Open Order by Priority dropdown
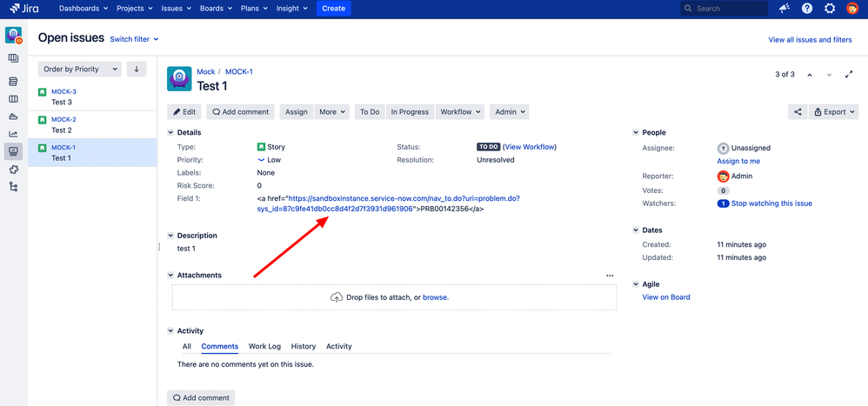The height and width of the screenshot is (406, 868). pyautogui.click(x=80, y=70)
